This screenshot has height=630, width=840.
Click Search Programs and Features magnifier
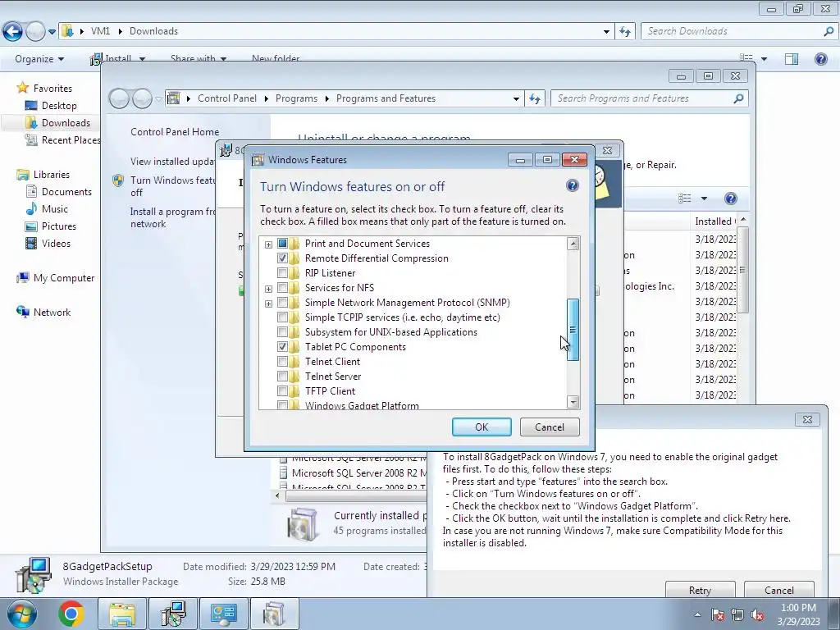(x=738, y=98)
